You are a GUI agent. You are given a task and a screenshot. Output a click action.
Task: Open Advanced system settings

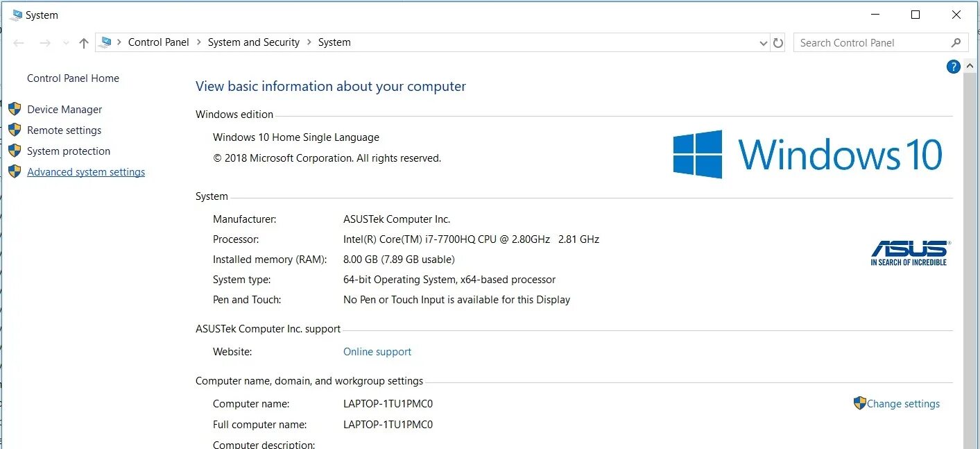pos(86,172)
